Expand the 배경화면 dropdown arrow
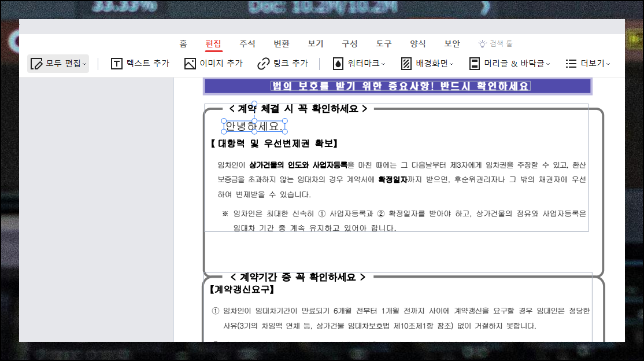The image size is (644, 361). pyautogui.click(x=451, y=64)
